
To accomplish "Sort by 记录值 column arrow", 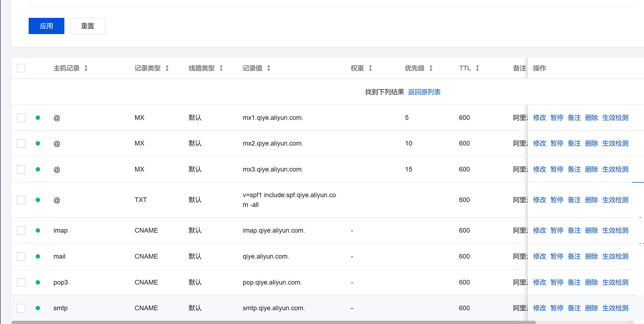I will click(269, 68).
